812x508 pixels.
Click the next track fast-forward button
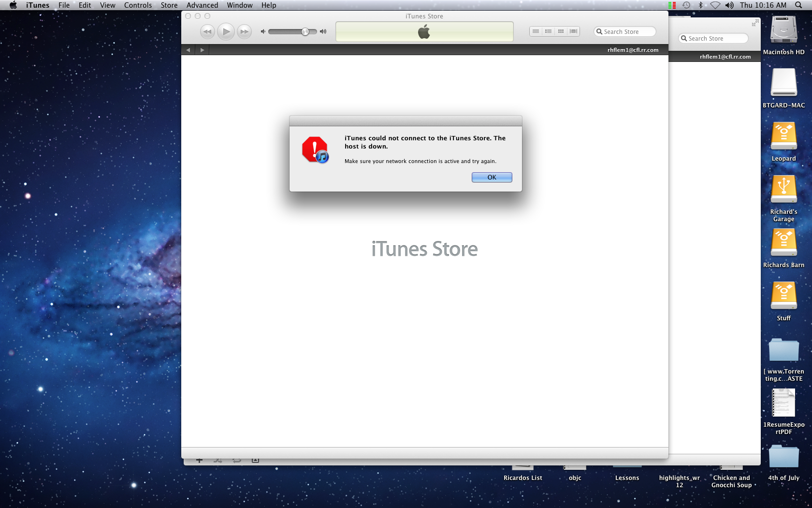click(245, 31)
